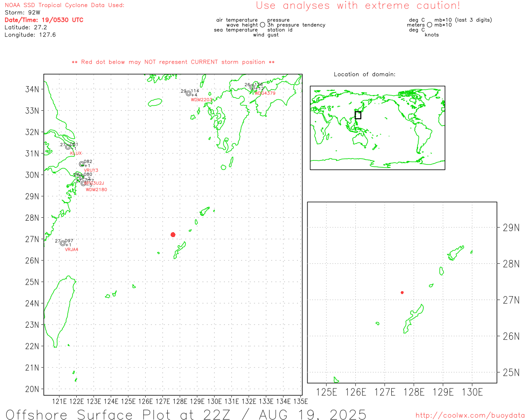This screenshot has width=525, height=420.
Task: Click the world locator map thumbnail
Action: [377, 128]
